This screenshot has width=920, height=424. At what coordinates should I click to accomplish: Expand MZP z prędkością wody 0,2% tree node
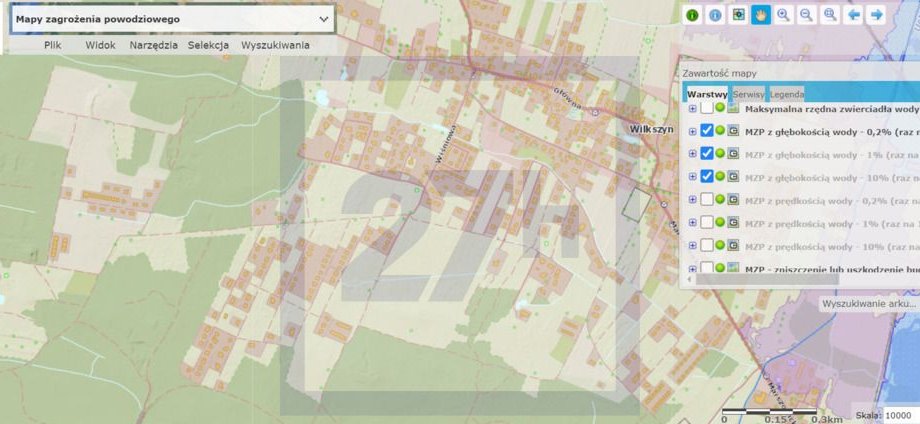(x=692, y=199)
